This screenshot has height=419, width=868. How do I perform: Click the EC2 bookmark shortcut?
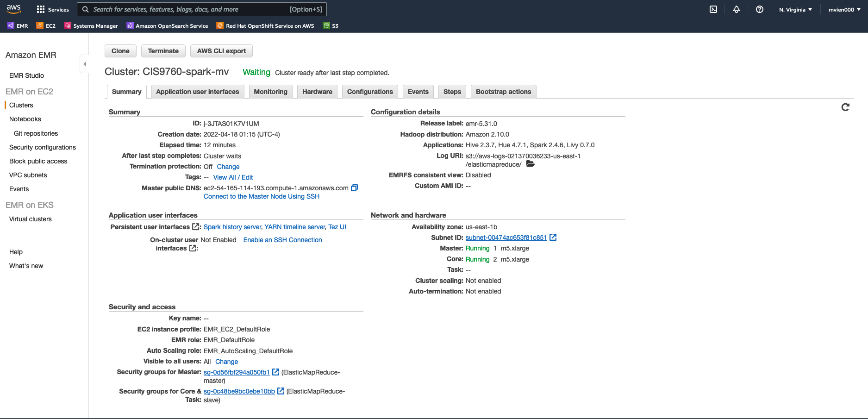coord(46,26)
